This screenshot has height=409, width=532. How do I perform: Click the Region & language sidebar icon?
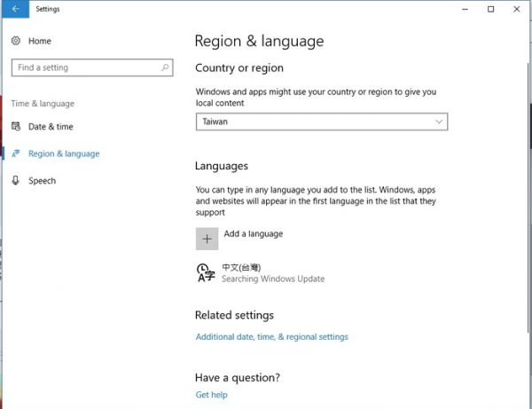[x=16, y=153]
